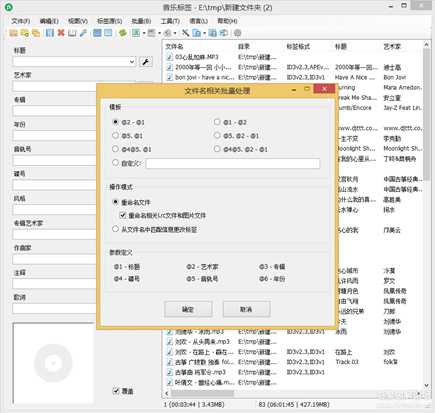Click the blue pen edit toolbar icon

click(83, 33)
